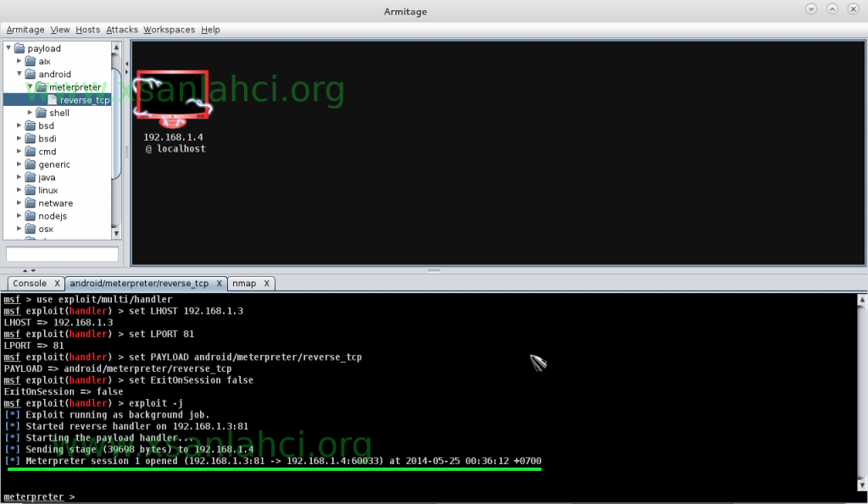Click the netware folder icon
The height and width of the screenshot is (504, 868).
pos(31,203)
